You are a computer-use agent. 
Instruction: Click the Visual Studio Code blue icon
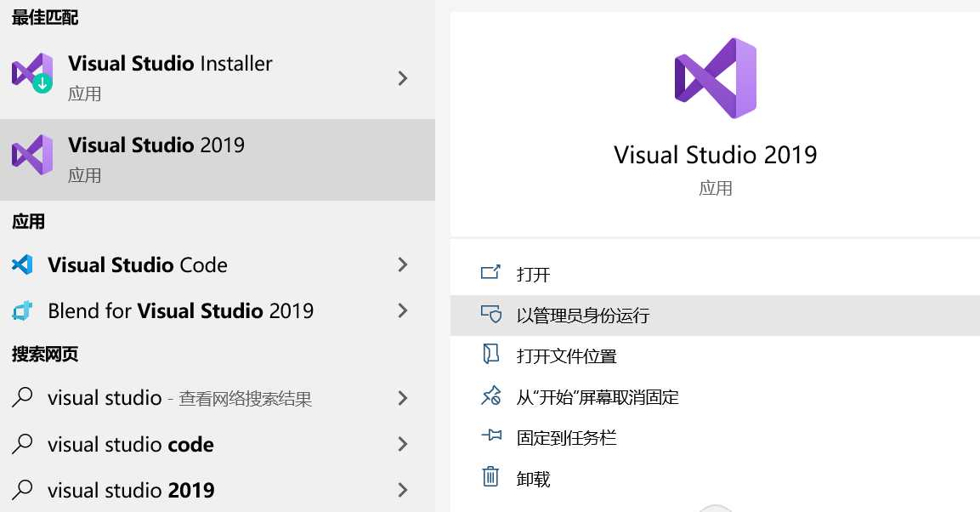pyautogui.click(x=22, y=265)
